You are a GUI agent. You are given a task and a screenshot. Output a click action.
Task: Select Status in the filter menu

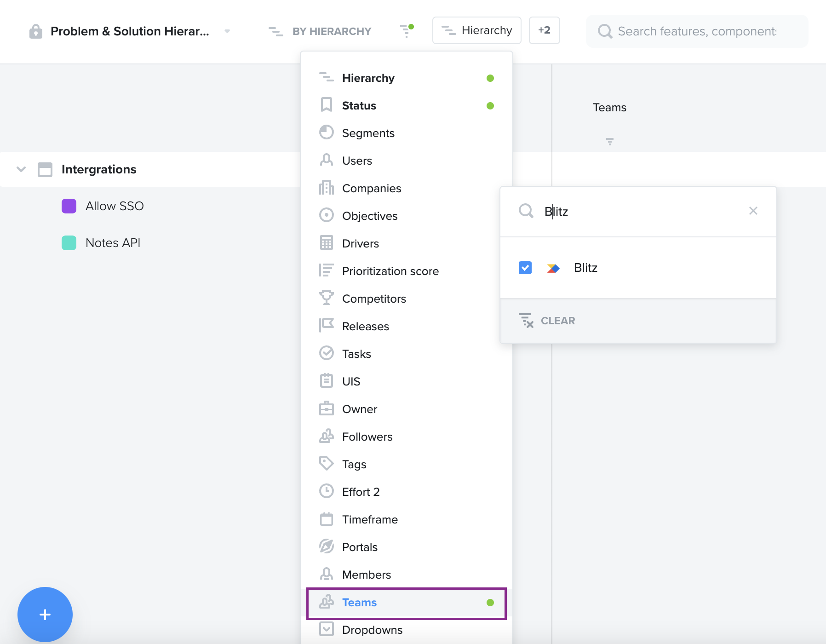click(407, 106)
